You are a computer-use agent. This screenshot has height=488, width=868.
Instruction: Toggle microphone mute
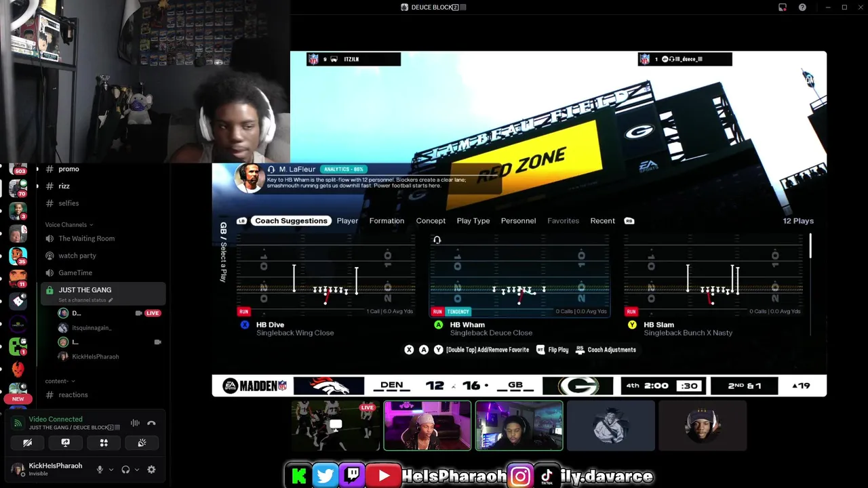pos(100,469)
